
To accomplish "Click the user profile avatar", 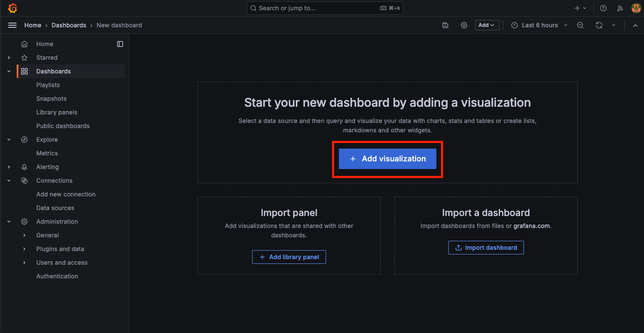I will [x=636, y=8].
